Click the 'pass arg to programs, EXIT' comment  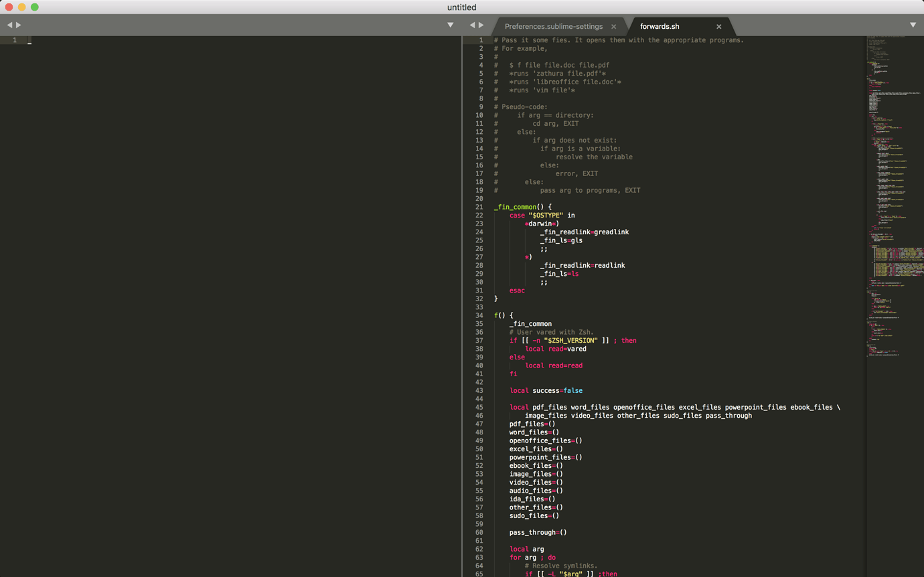click(591, 190)
